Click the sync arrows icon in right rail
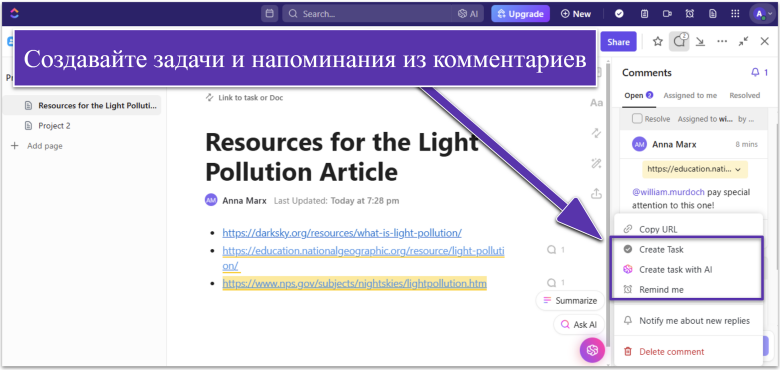Viewport: 780px width, 370px height. pos(596,133)
